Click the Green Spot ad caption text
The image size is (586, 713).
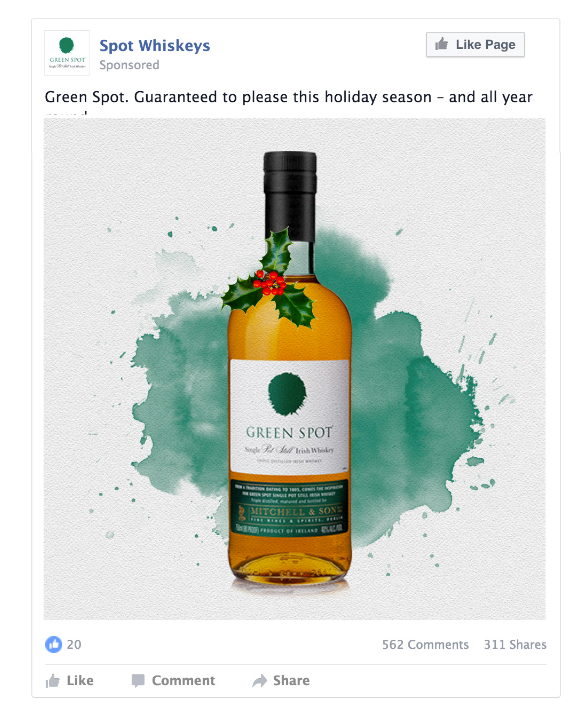click(x=288, y=97)
